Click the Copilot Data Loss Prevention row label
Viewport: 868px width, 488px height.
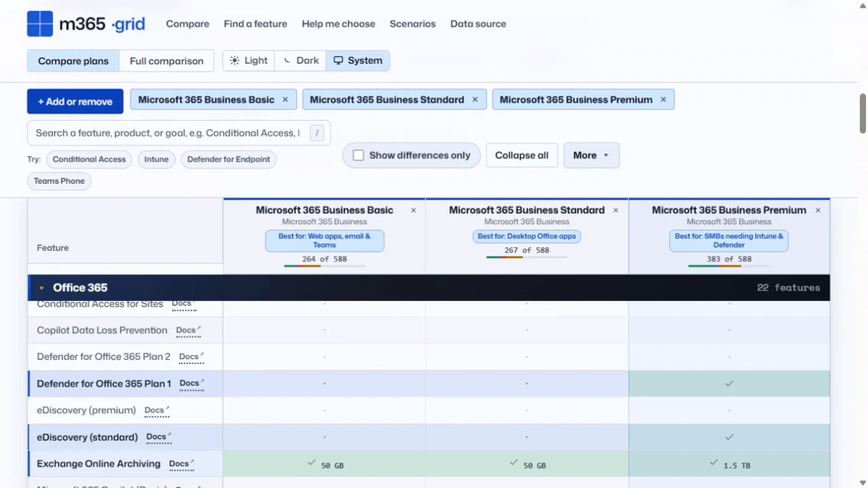(x=102, y=330)
